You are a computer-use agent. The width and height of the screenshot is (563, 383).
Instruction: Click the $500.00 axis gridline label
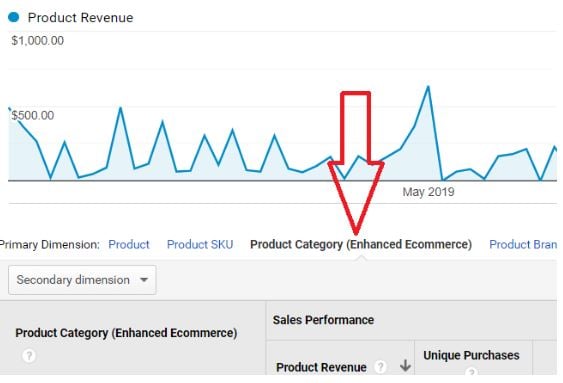tap(33, 115)
